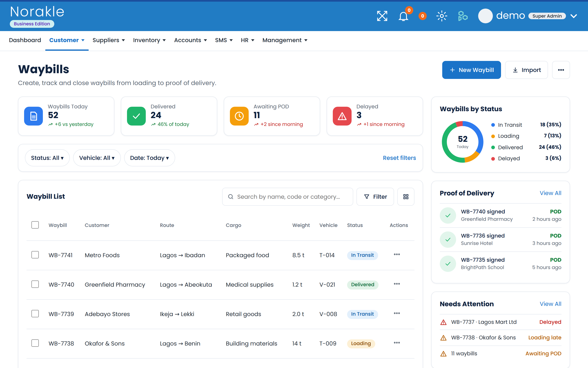This screenshot has height=368, width=588.
Task: Click the red Delayed warning icon
Action: pos(342,116)
